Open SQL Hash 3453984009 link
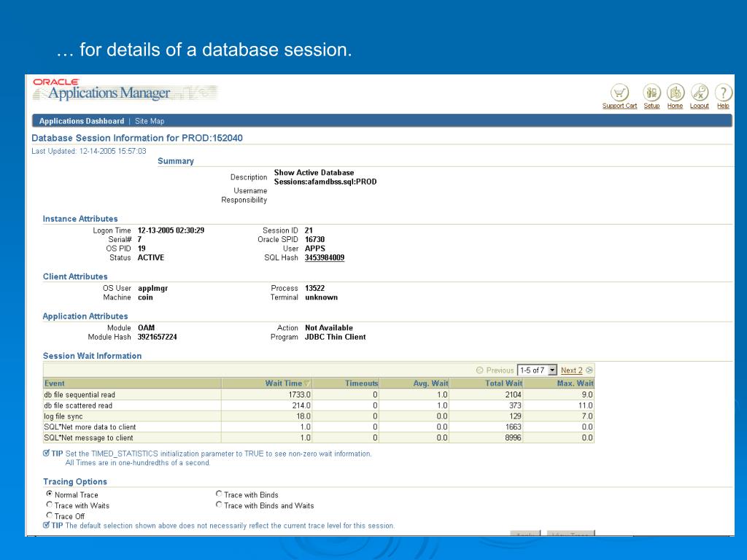 click(x=325, y=257)
